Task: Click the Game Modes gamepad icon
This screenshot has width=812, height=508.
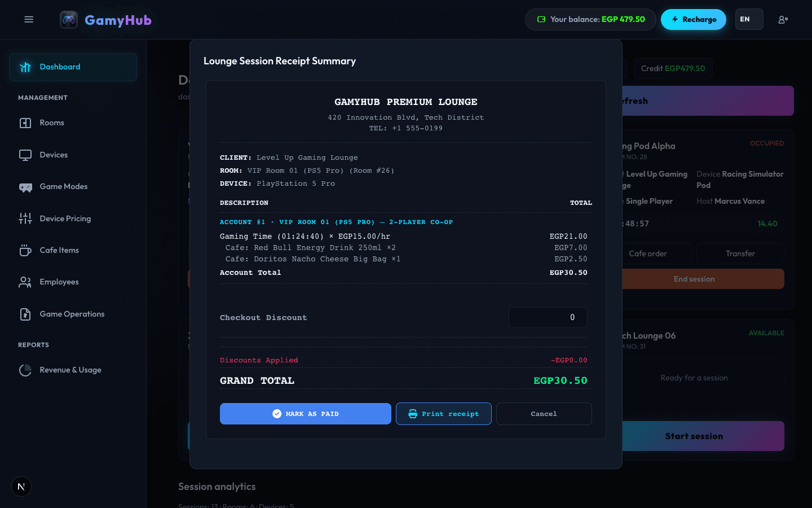Action: [25, 187]
